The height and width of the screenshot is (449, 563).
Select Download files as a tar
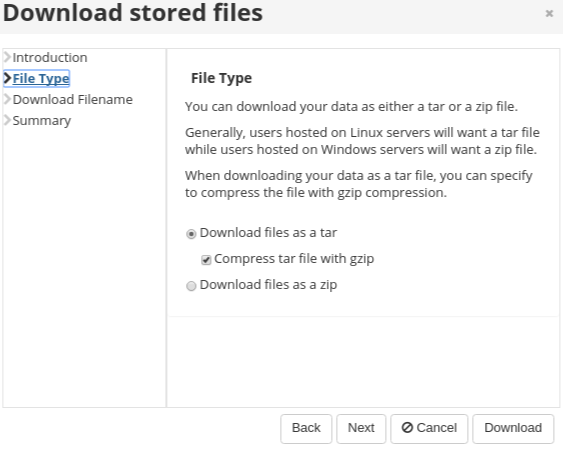(191, 234)
